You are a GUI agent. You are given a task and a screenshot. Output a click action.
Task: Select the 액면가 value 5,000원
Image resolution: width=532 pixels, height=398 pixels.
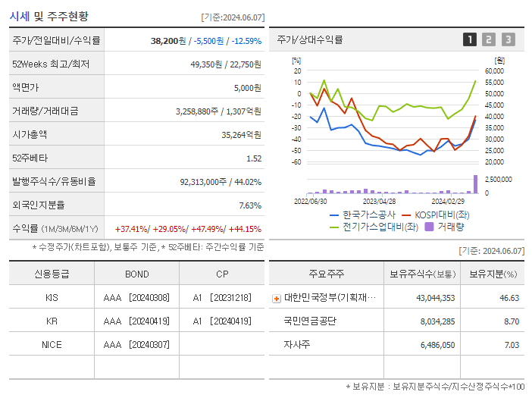point(247,88)
